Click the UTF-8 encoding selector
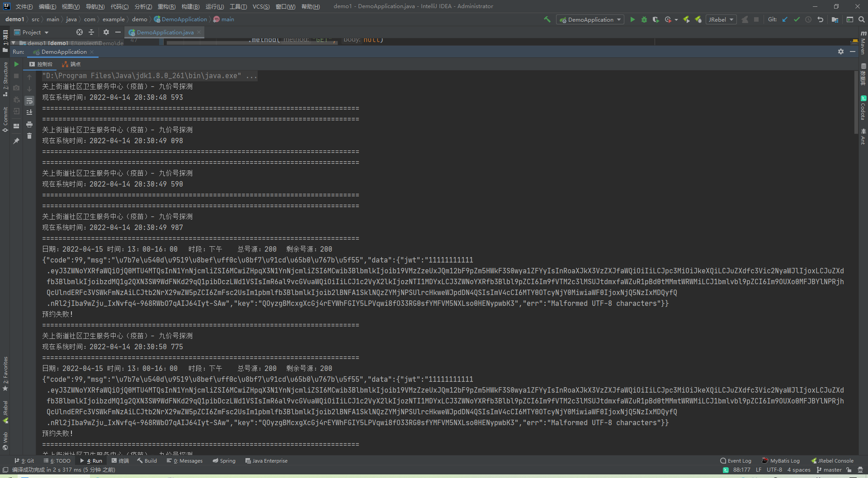The height and width of the screenshot is (478, 868). pos(774,470)
